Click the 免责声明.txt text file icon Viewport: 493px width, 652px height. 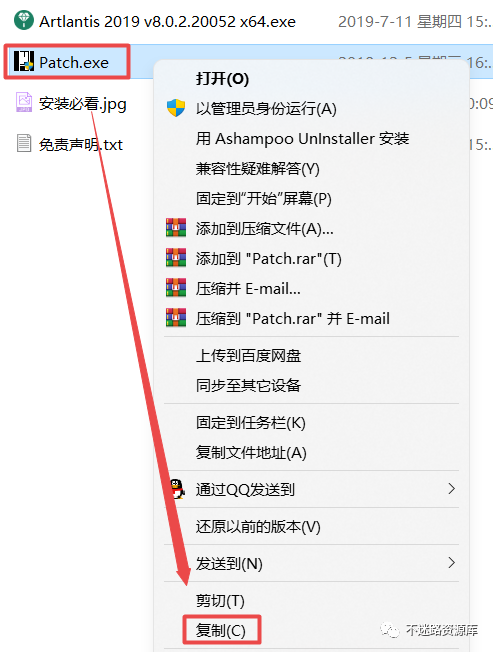point(24,143)
